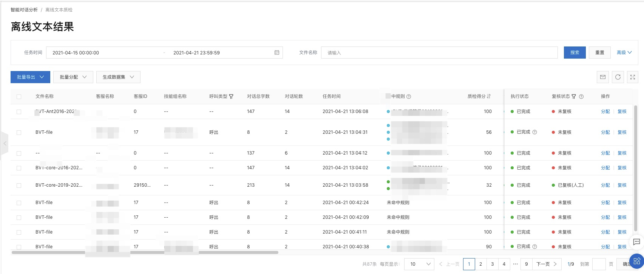The width and height of the screenshot is (644, 274).
Task: Tick checkbox for 13:04:31 task row
Action: [x=19, y=133]
